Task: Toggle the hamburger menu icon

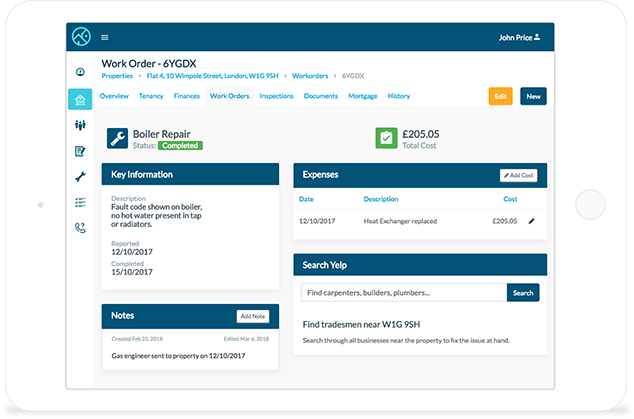Action: tap(105, 38)
